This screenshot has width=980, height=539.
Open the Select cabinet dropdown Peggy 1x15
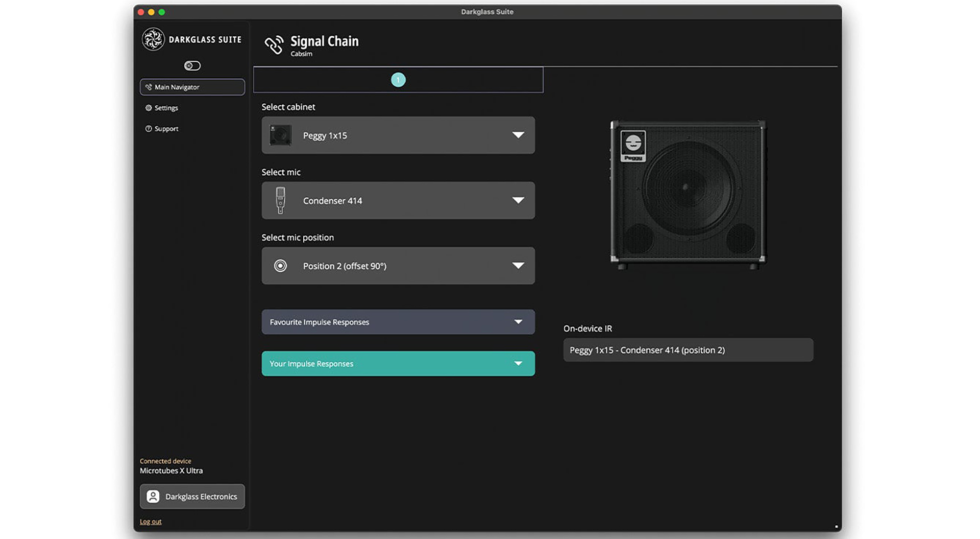pyautogui.click(x=398, y=135)
